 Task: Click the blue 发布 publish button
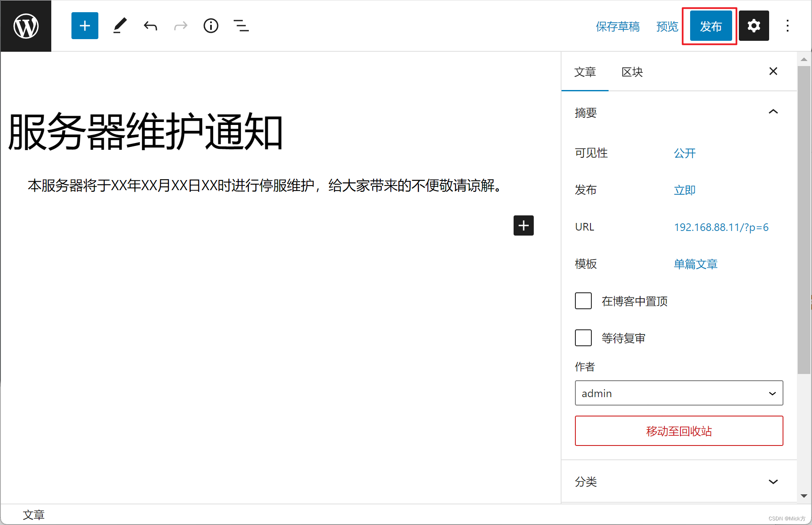pyautogui.click(x=711, y=26)
